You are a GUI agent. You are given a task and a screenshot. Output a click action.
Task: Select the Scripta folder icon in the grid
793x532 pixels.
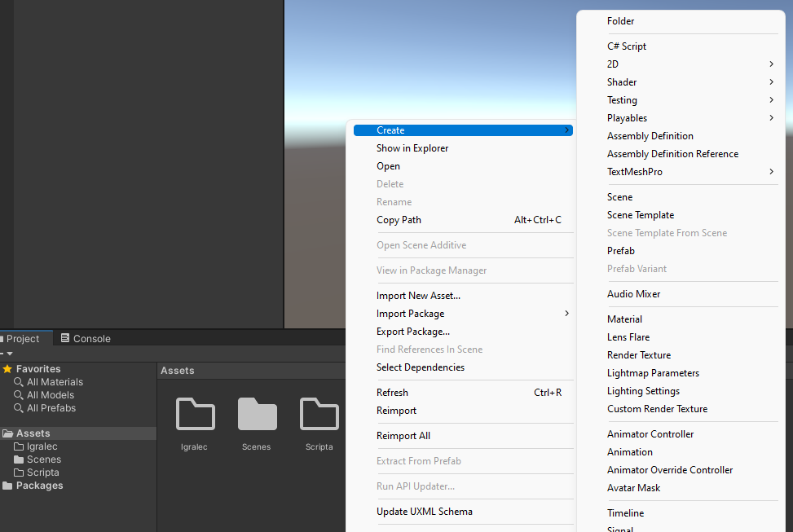coord(319,414)
